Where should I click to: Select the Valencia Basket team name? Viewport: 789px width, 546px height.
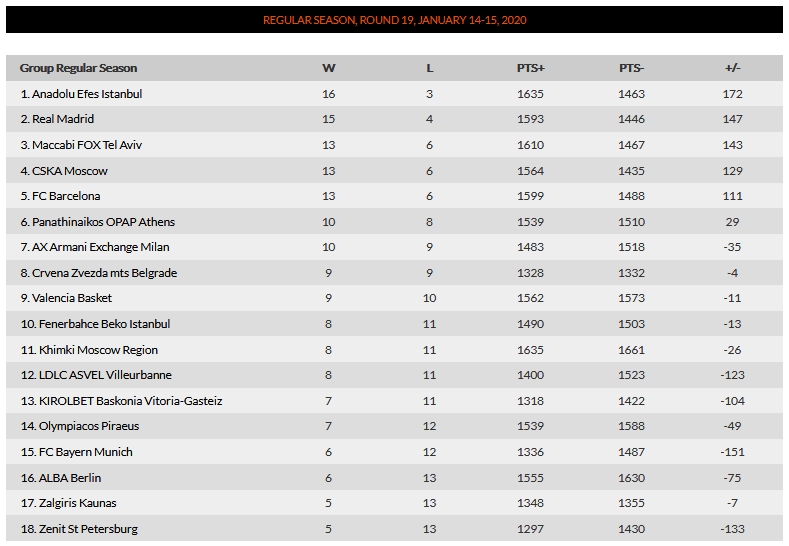tap(66, 298)
